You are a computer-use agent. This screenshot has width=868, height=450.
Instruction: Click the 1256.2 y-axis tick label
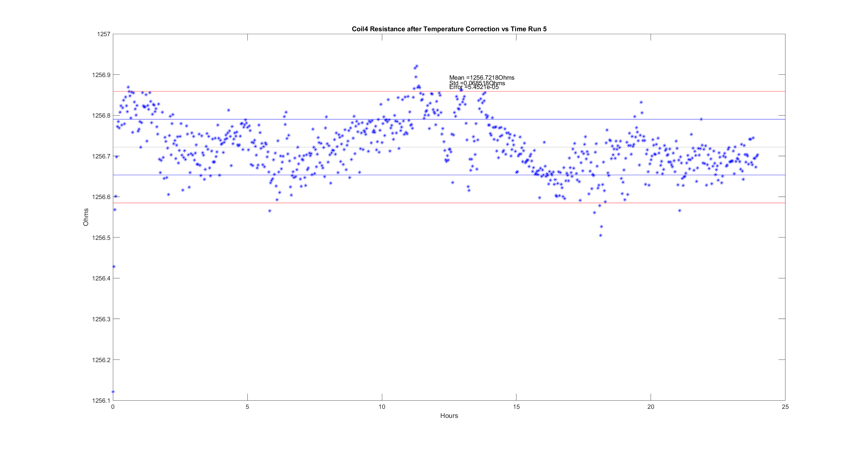[101, 360]
